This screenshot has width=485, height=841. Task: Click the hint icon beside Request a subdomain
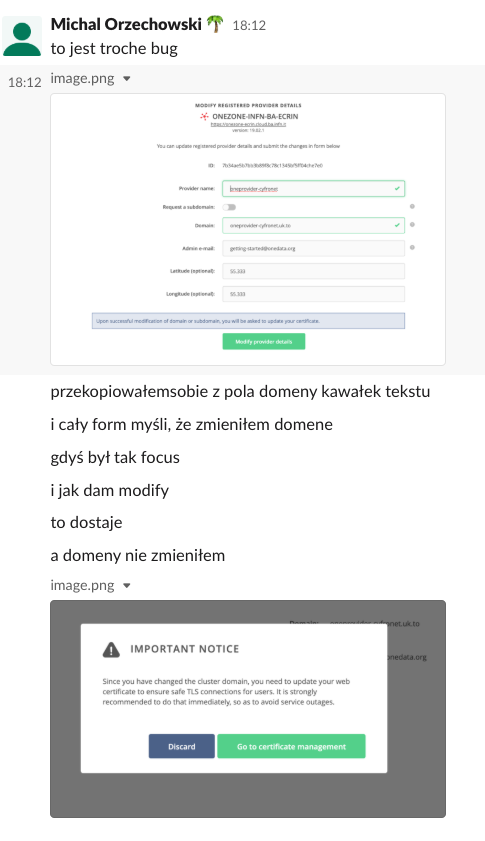pyautogui.click(x=412, y=206)
